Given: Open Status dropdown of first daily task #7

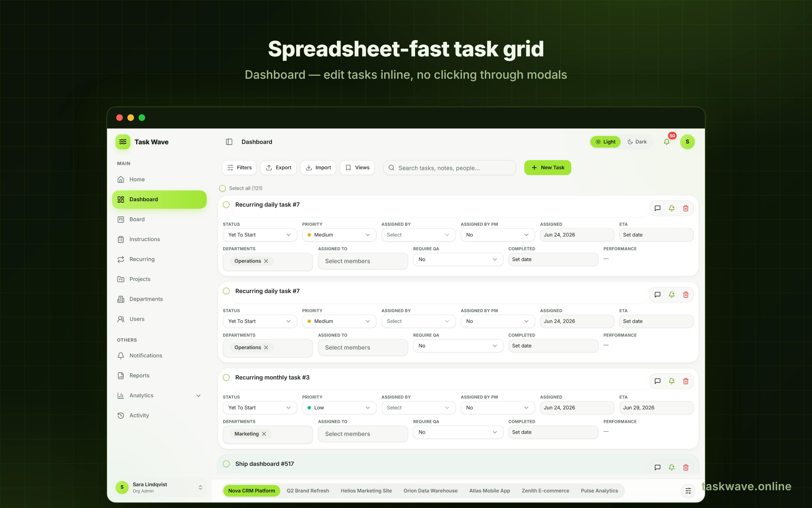Looking at the screenshot, I should (x=260, y=235).
